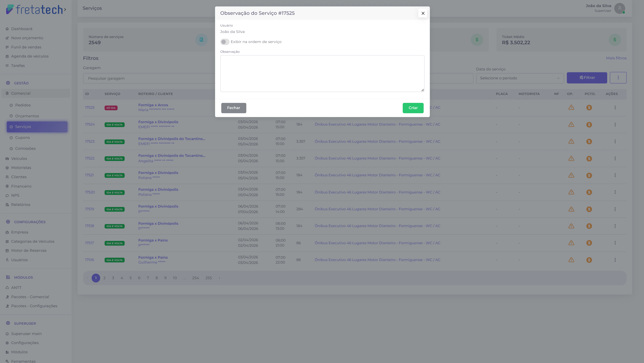This screenshot has height=363, width=644.
Task: Click the Fechar button
Action: (x=233, y=108)
